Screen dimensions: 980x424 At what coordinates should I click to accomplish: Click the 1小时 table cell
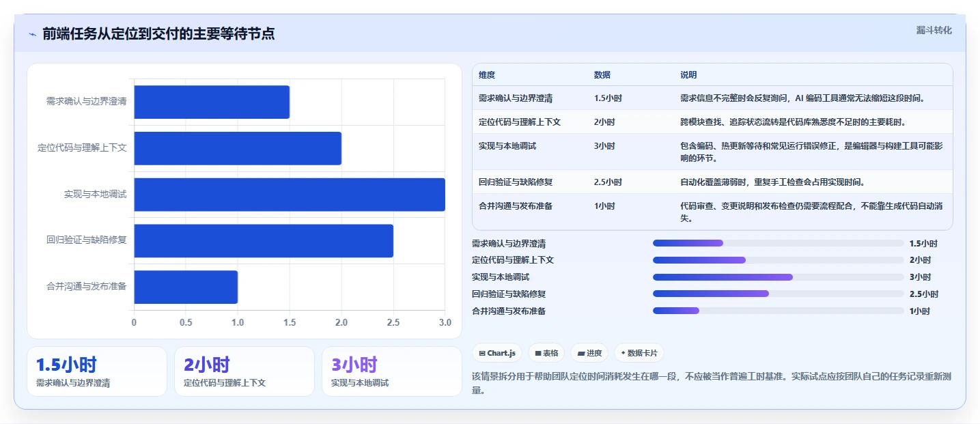click(604, 206)
